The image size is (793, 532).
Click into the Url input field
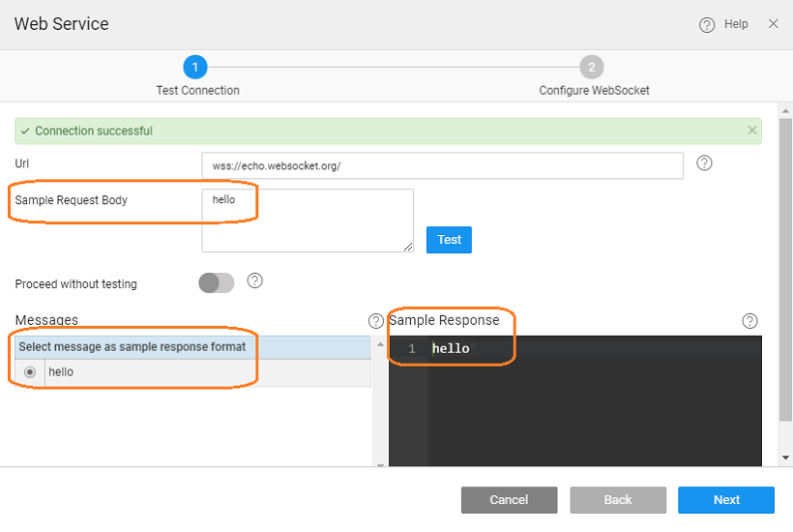(x=442, y=165)
